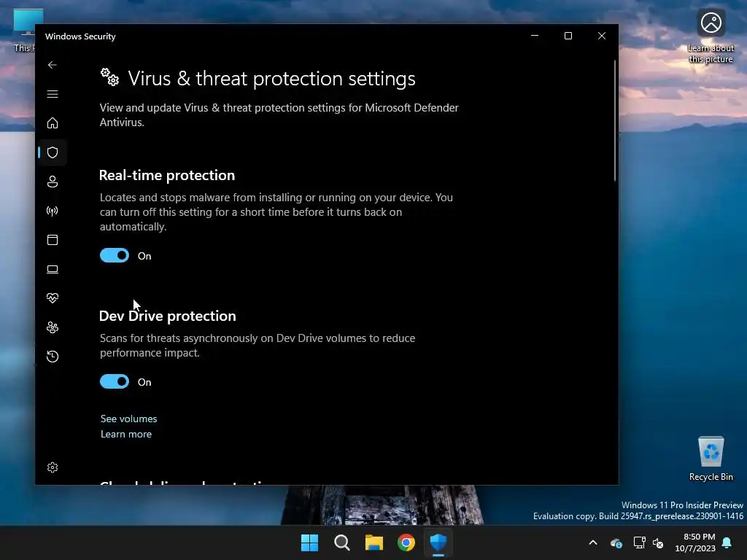Show hidden system tray icons
This screenshot has height=560, width=747.
(x=593, y=542)
